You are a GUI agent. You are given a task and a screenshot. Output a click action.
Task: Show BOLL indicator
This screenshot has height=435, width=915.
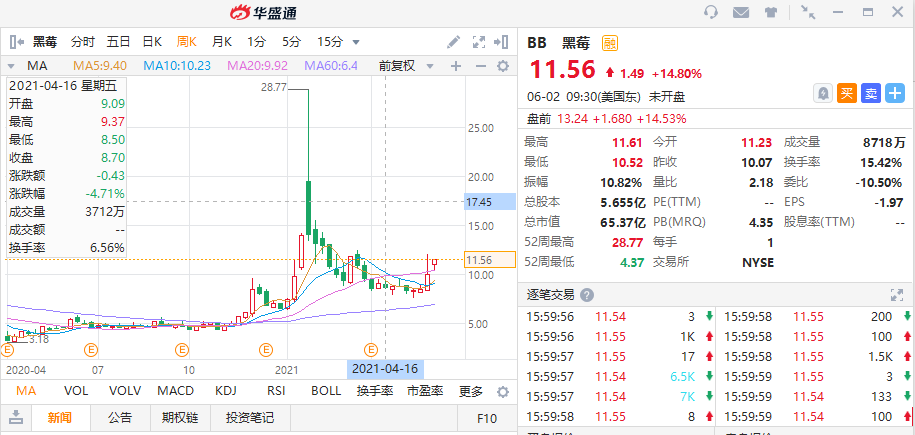[327, 391]
